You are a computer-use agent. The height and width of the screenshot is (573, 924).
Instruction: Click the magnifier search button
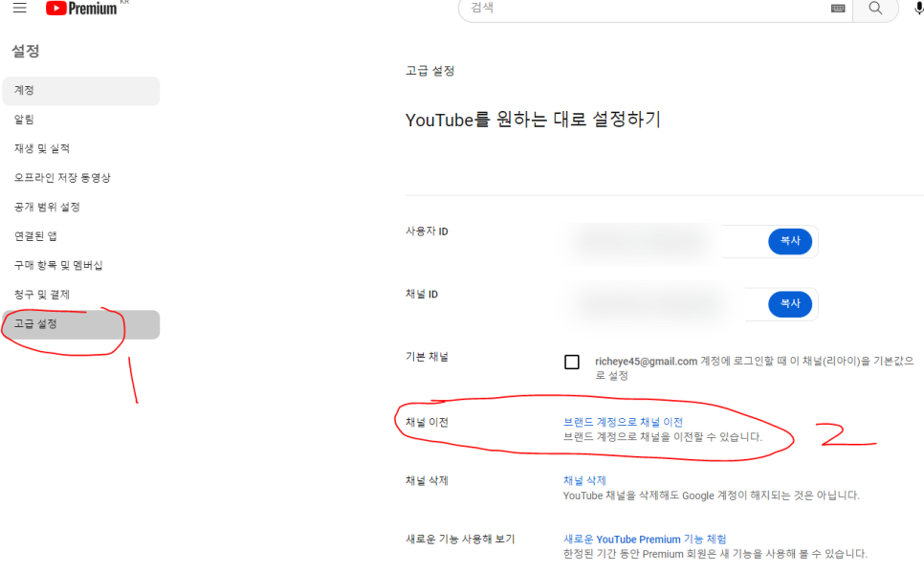pos(875,9)
